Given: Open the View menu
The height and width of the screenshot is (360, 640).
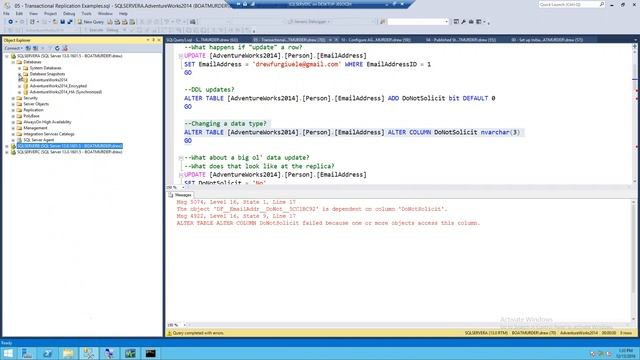Looking at the screenshot, I should 33,13.
